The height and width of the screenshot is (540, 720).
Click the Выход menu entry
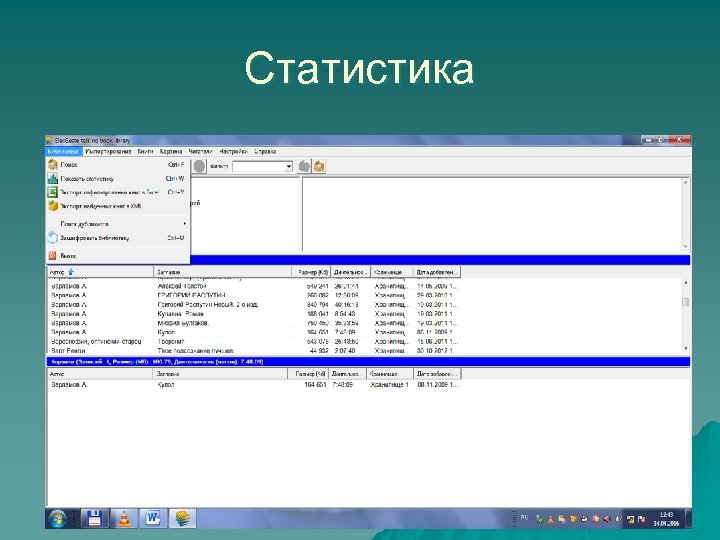118,256
